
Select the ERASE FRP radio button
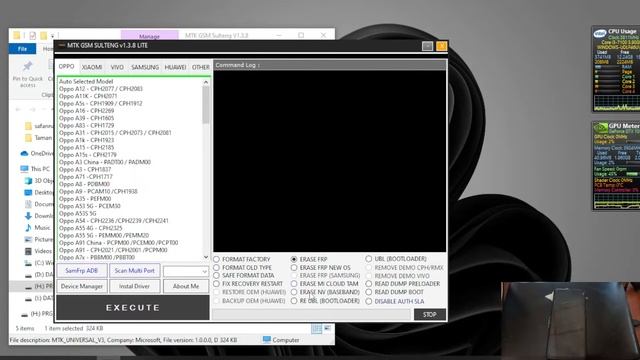click(x=309, y=259)
